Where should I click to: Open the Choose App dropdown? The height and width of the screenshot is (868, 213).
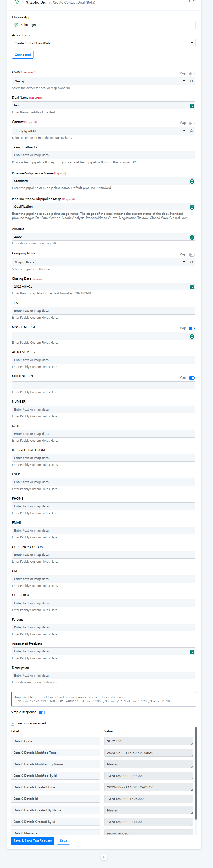point(104,25)
